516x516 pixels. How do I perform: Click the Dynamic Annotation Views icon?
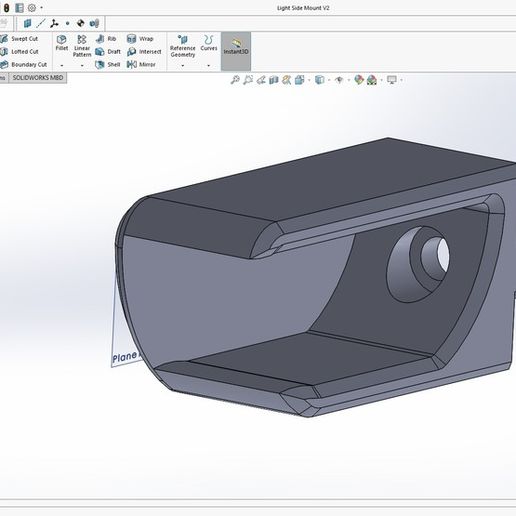click(286, 80)
